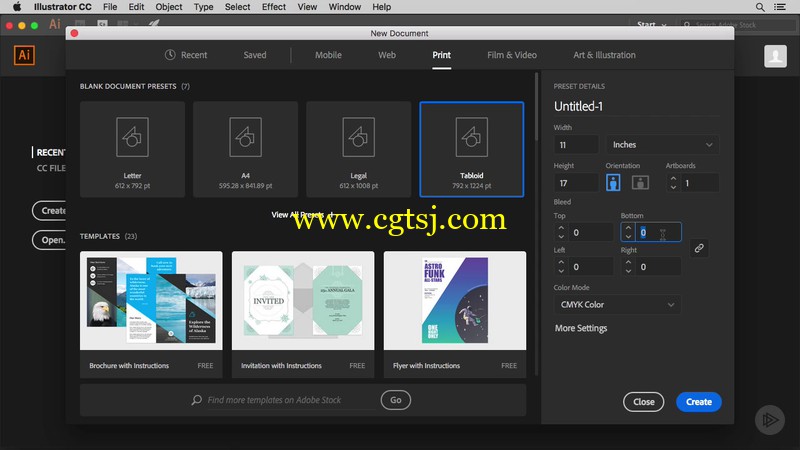Open the Object menu
Image resolution: width=800 pixels, height=450 pixels.
tap(168, 7)
